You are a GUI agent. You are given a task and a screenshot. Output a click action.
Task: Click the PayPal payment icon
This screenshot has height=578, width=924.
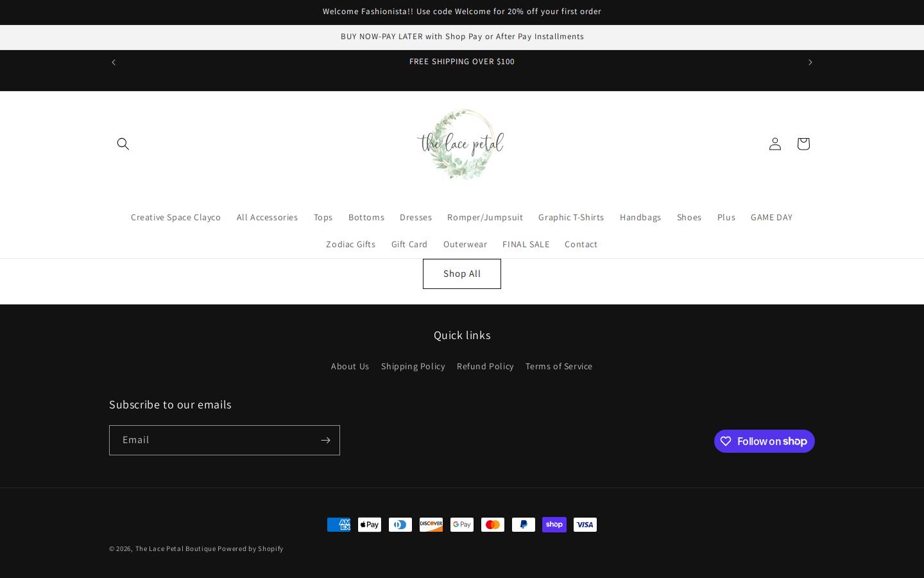524,525
